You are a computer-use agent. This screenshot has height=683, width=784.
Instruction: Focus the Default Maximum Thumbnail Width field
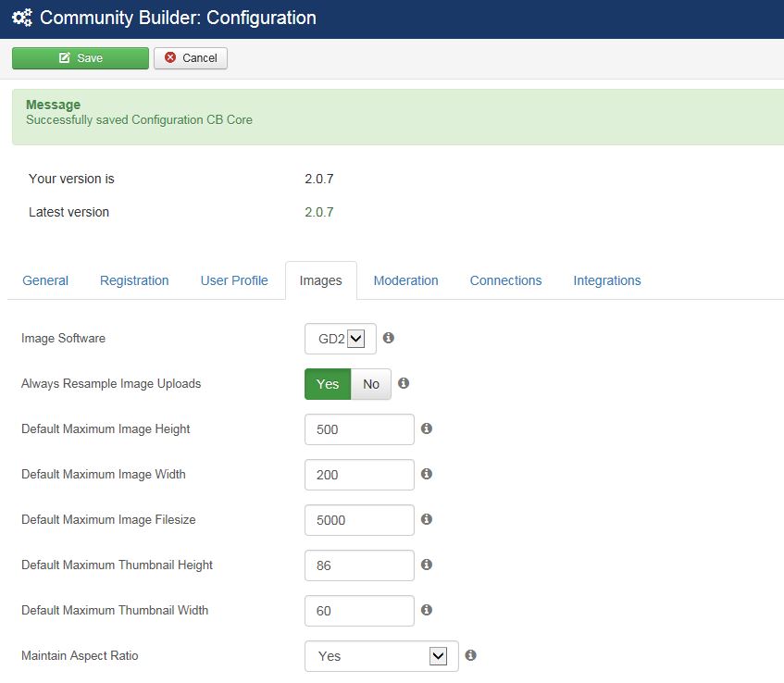pyautogui.click(x=359, y=611)
